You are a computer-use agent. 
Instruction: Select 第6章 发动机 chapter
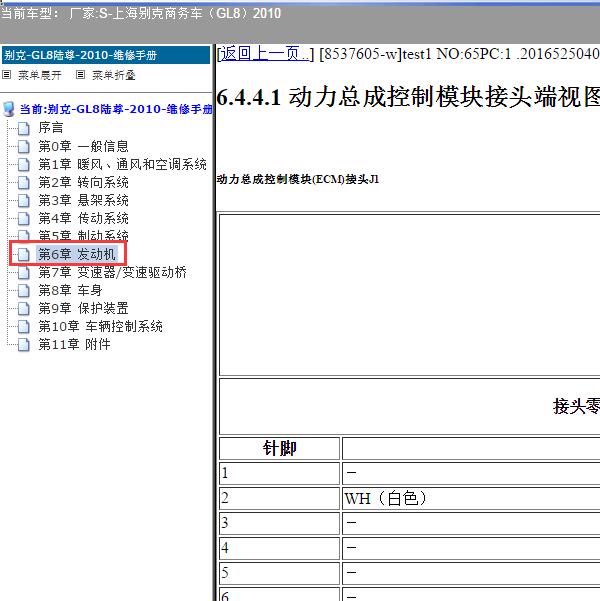pos(77,254)
